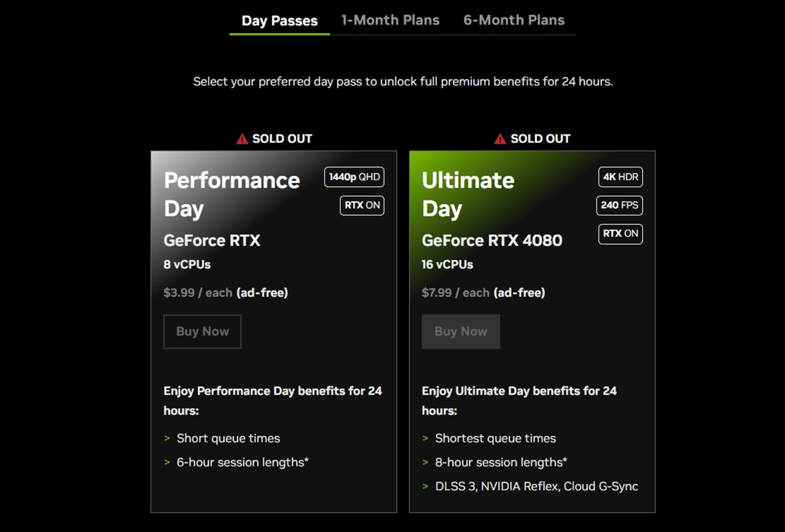Click green chevron beside DLSS 3 feature
The image size is (785, 532).
[425, 486]
